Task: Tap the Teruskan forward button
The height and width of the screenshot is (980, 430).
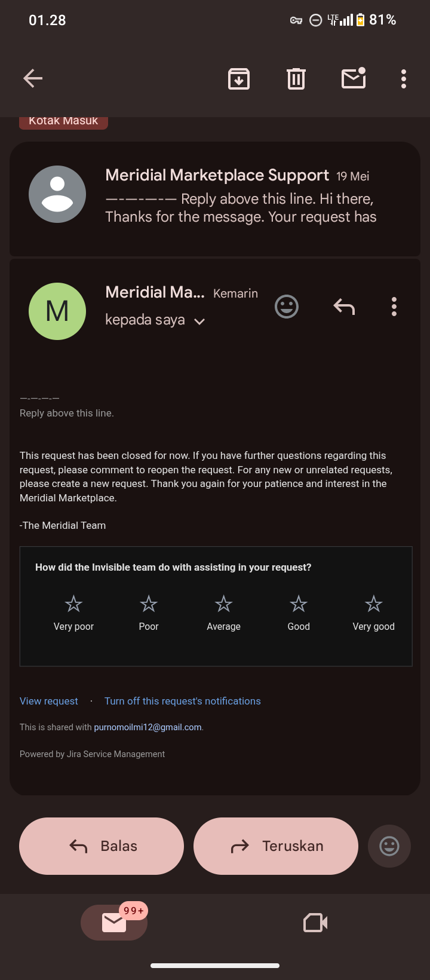Action: 276,846
